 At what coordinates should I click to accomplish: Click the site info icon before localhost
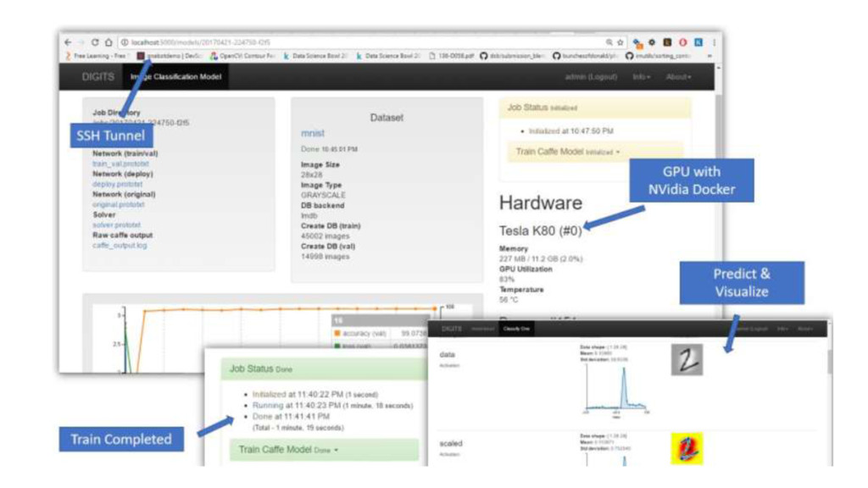coord(125,42)
